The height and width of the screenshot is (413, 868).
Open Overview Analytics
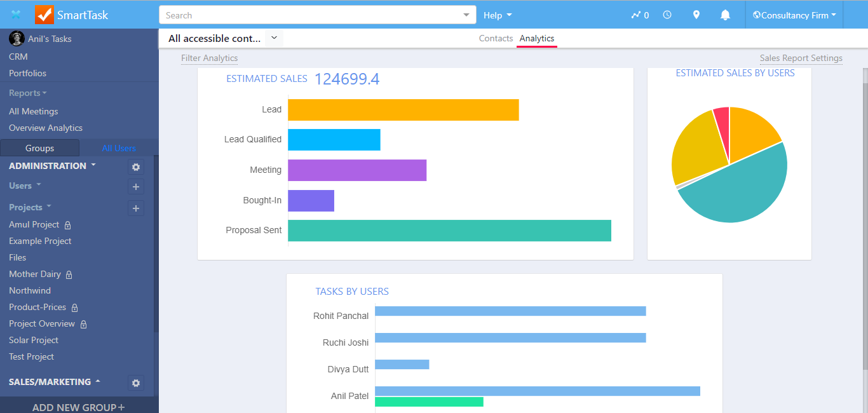46,128
